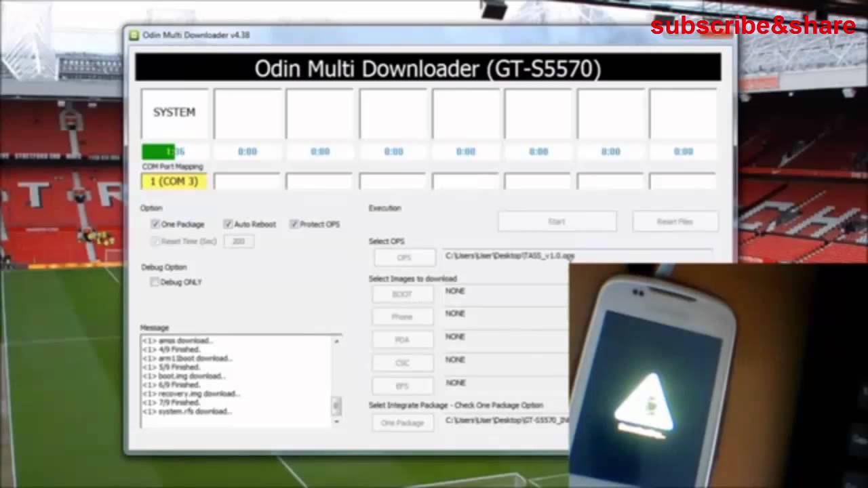Click the NONE value beside EFS
This screenshot has height=488, width=868.
pyautogui.click(x=455, y=383)
